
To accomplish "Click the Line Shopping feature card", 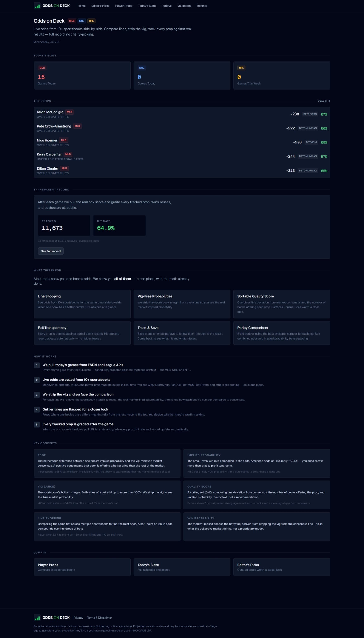I will coord(82,304).
